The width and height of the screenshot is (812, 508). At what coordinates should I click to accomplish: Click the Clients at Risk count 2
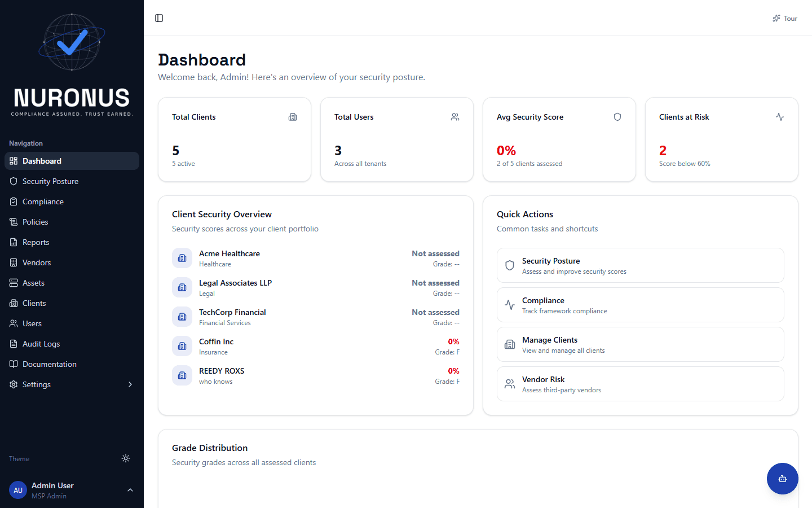click(x=663, y=151)
